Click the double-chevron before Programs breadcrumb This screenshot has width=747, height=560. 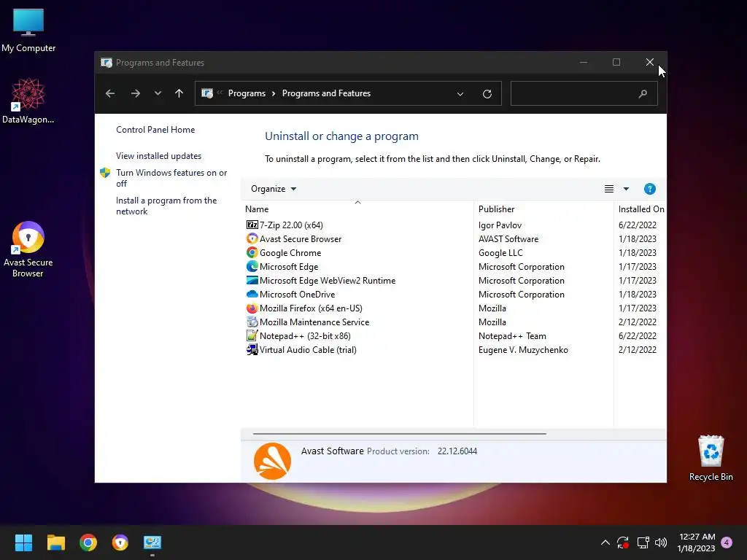coord(220,93)
